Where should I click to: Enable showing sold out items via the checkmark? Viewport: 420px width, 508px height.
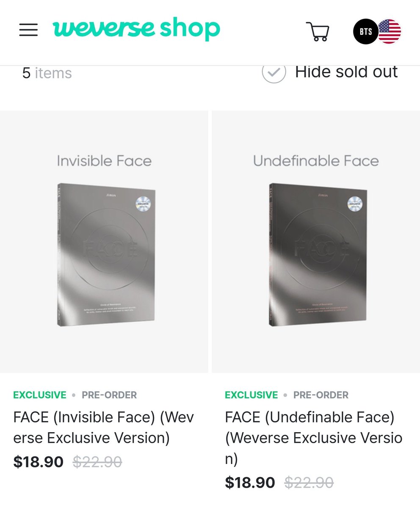click(x=274, y=73)
